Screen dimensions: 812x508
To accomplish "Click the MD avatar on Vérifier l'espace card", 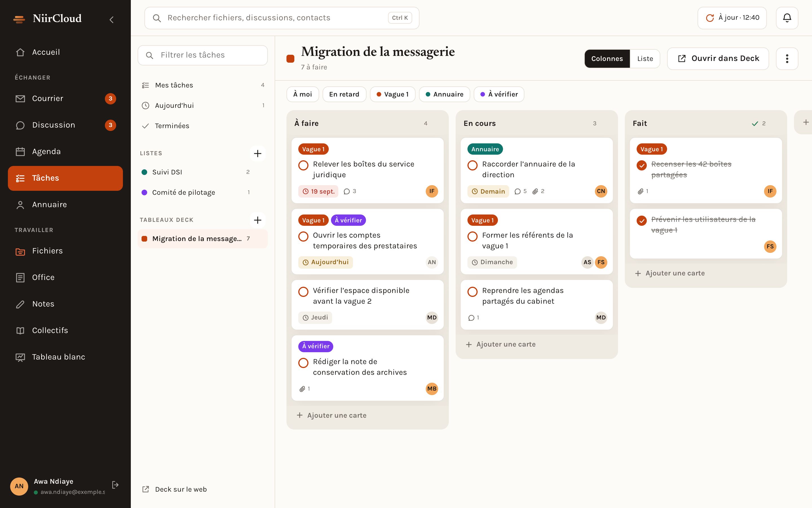I will click(x=431, y=317).
